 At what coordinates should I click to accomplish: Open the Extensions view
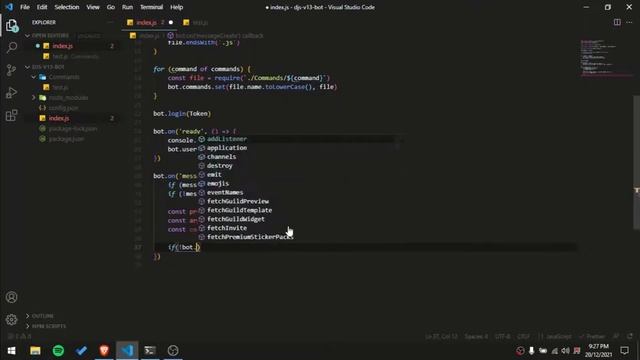[x=11, y=115]
